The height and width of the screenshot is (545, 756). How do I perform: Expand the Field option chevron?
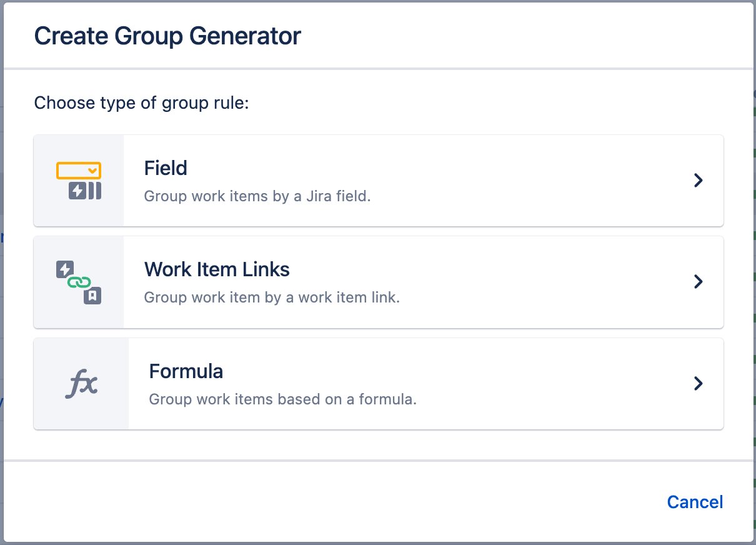698,180
